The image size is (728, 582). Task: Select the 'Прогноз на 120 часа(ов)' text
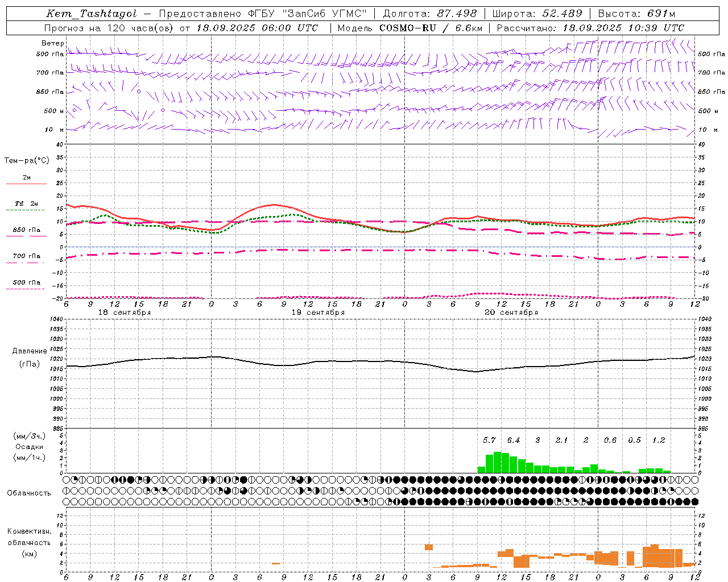pos(110,28)
